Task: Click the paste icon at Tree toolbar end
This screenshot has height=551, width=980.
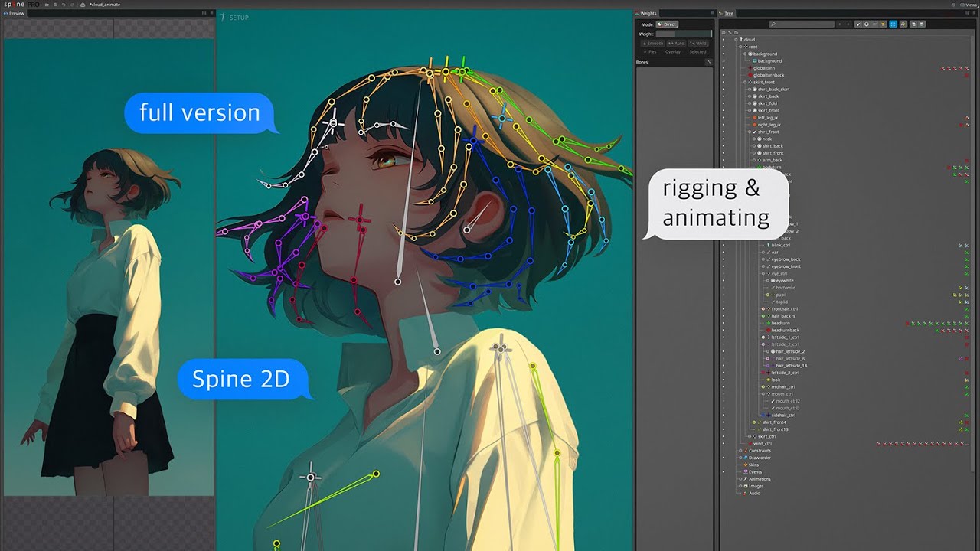Action: click(922, 24)
